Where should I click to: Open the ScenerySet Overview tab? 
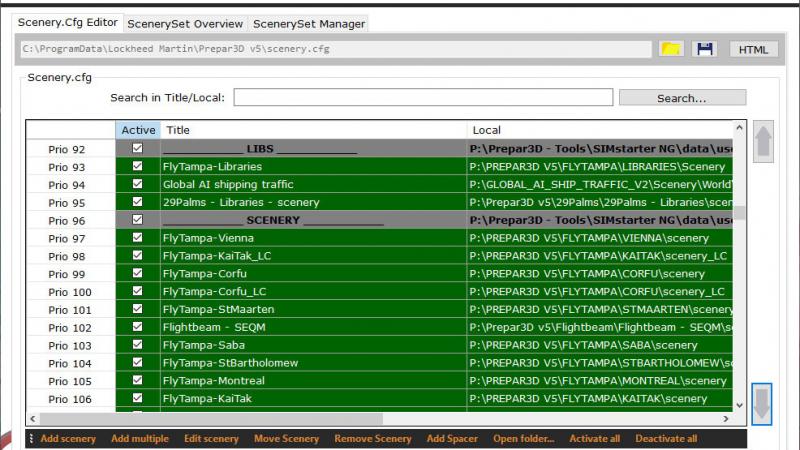(x=185, y=24)
